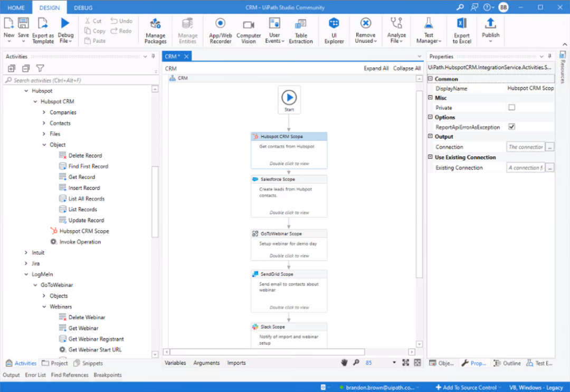The image size is (570, 392).
Task: Open UI Explorer
Action: tap(334, 31)
